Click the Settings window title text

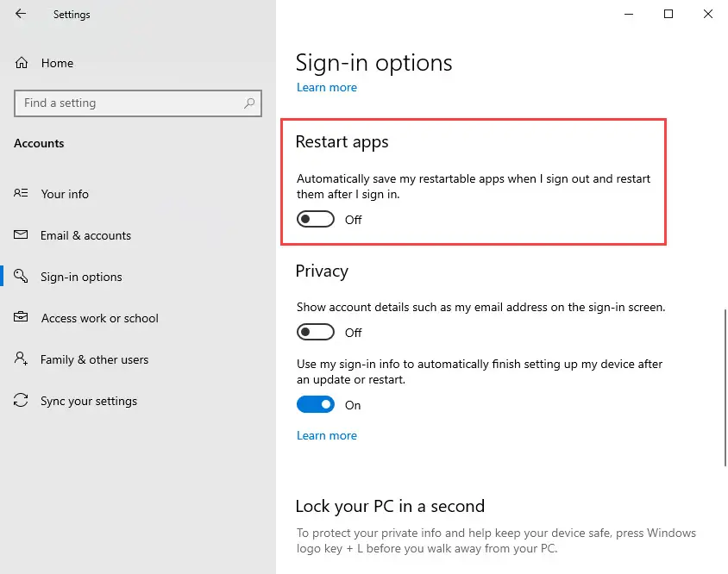click(x=72, y=15)
